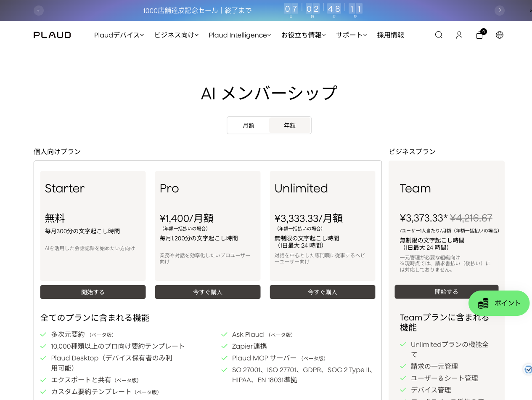532x400 pixels.
Task: Expand the Plaudデバイス menu
Action: 119,35
